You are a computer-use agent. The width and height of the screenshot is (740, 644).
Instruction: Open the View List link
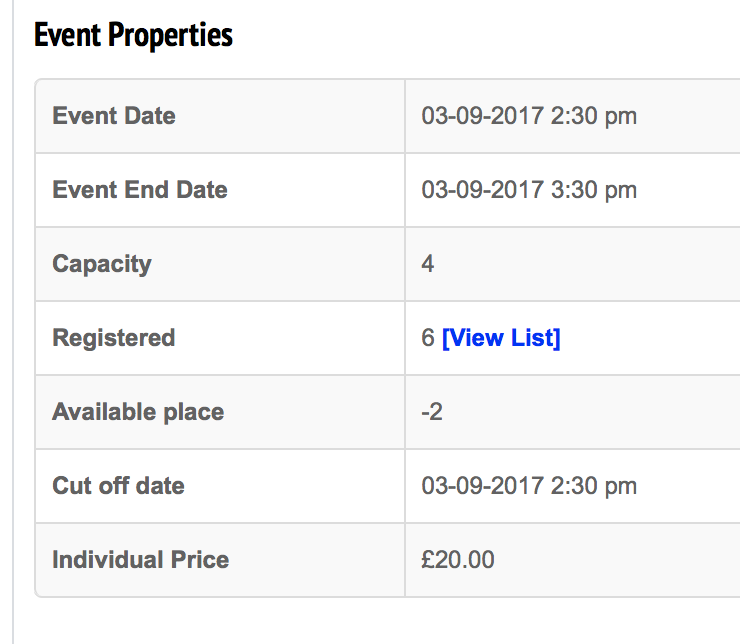[x=501, y=338]
